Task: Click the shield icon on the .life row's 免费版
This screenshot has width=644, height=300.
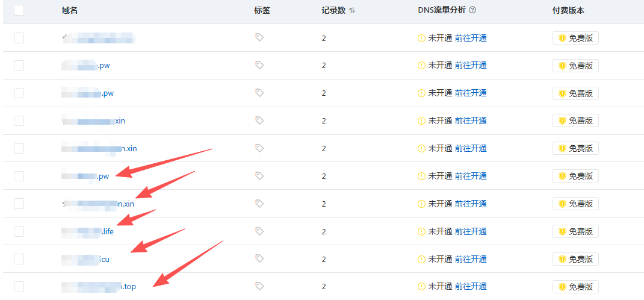Action: [x=562, y=231]
